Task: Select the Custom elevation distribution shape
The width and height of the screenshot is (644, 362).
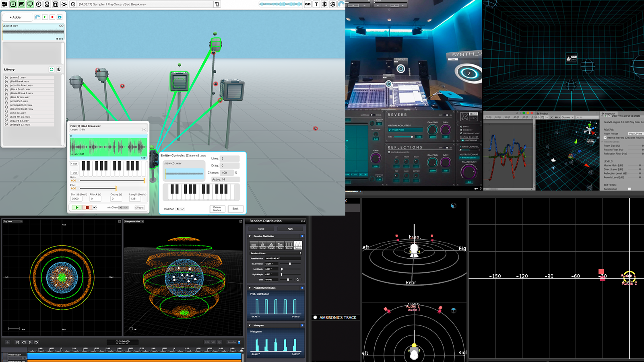Action: (298, 245)
